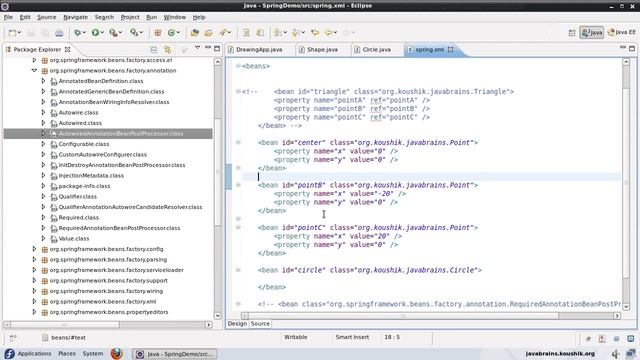
Task: Open the File menu
Action: (x=8, y=17)
